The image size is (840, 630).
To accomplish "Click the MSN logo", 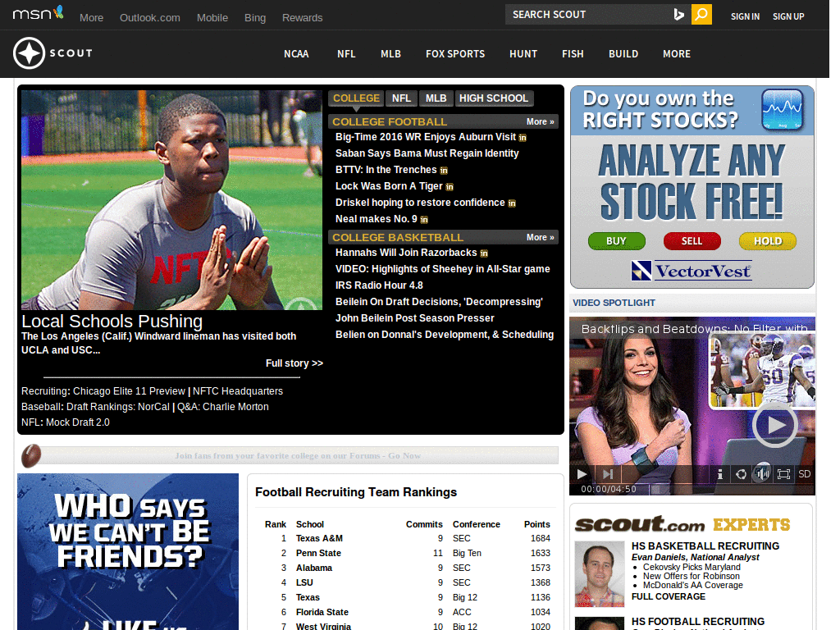I will [x=38, y=13].
